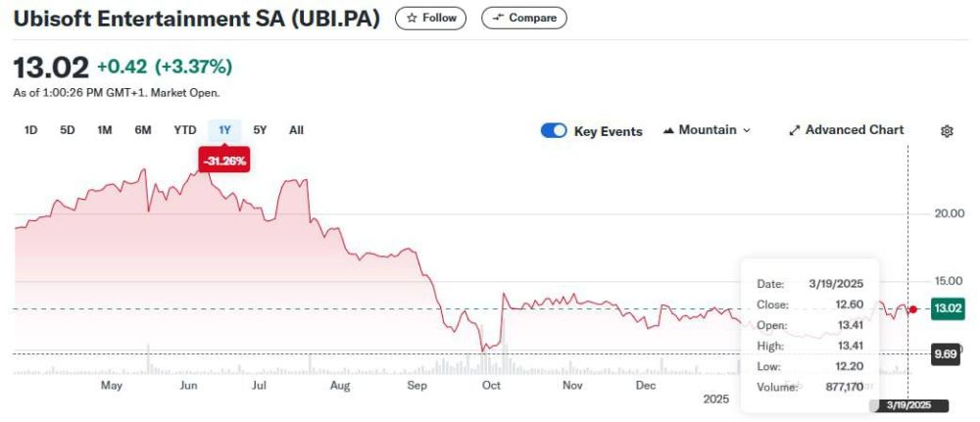980x422 pixels.
Task: Toggle the Key Events switch
Action: [554, 131]
